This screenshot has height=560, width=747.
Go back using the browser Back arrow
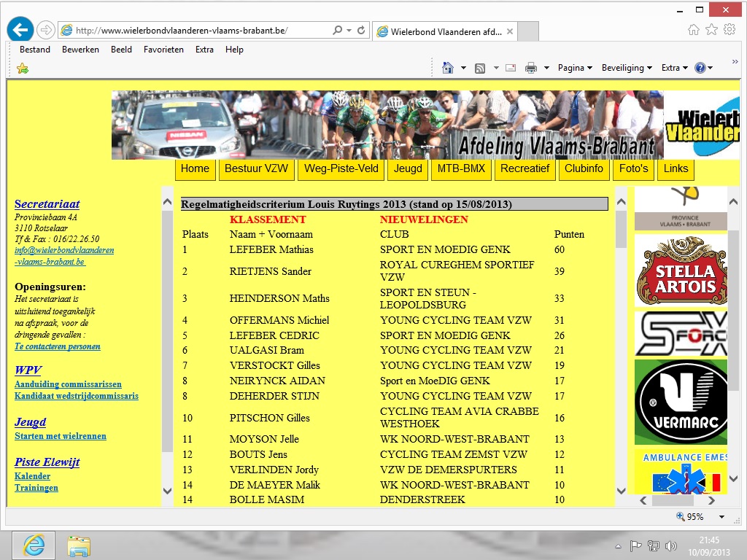pos(20,30)
